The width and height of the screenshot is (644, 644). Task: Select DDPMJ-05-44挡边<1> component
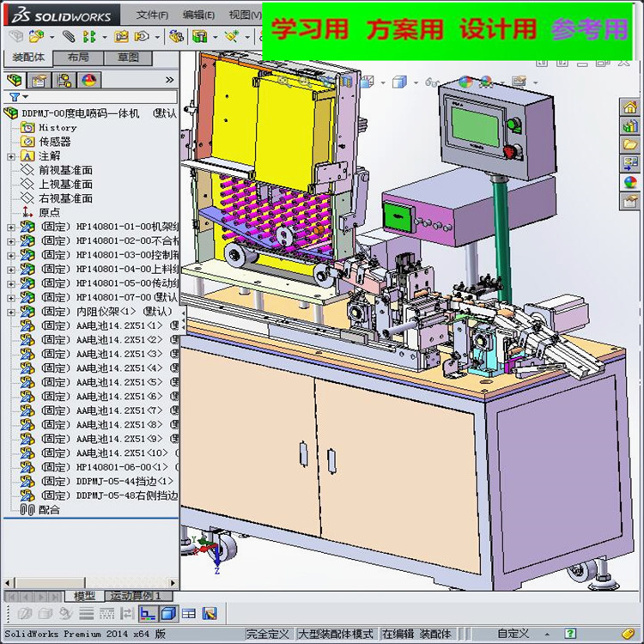tap(125, 482)
